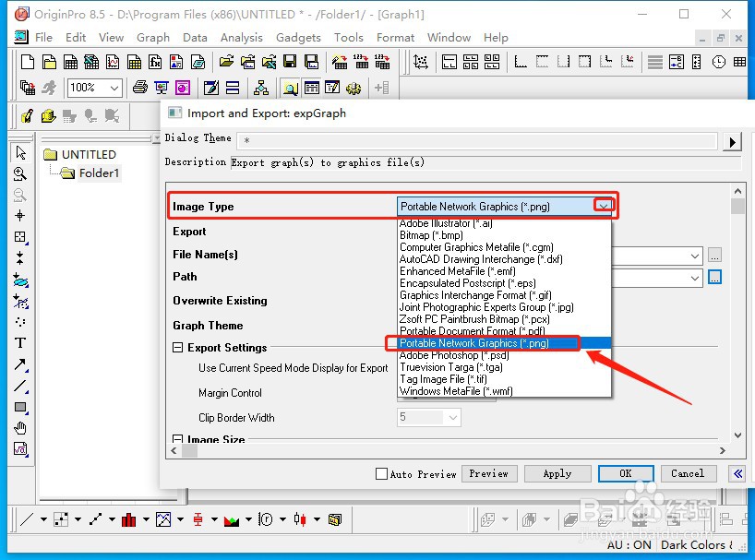Collapse the Image Size section
The width and height of the screenshot is (755, 560).
(178, 439)
